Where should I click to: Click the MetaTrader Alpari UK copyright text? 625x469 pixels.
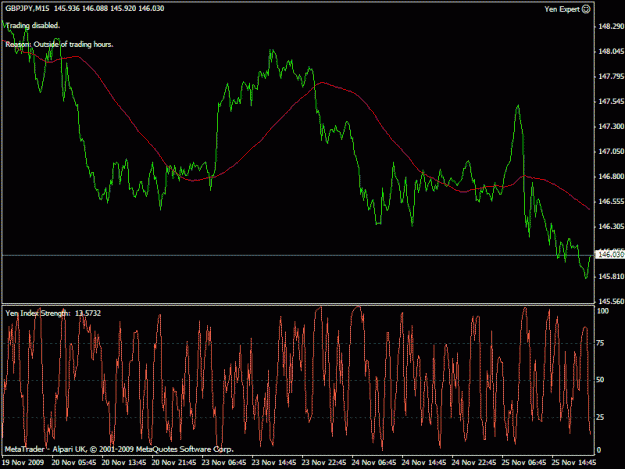coord(119,449)
